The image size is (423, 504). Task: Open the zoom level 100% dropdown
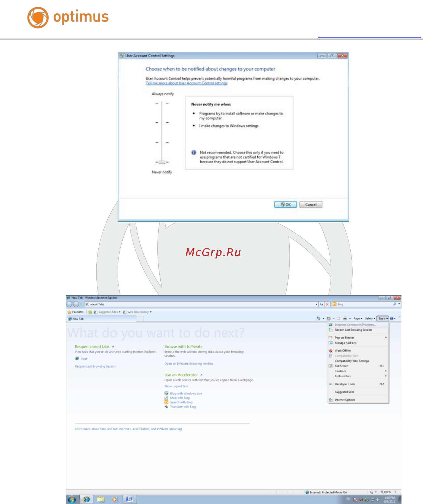tap(395, 492)
